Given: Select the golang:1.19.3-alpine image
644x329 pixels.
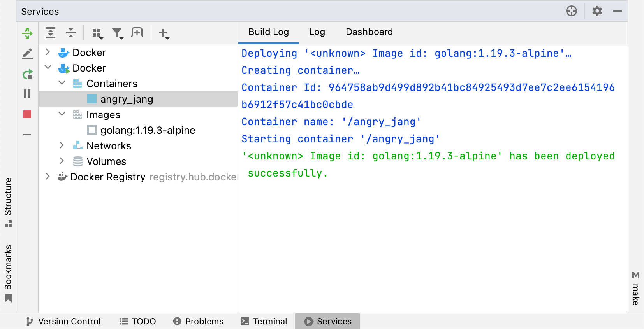Looking at the screenshot, I should (138, 130).
